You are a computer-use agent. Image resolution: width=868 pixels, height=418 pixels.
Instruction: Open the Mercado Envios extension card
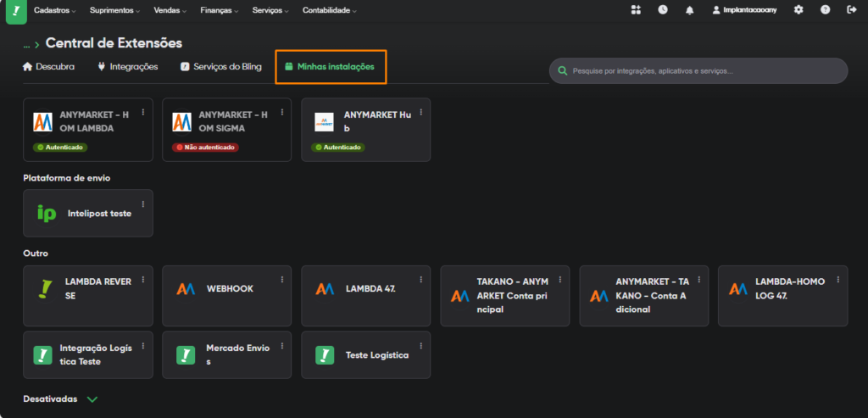[x=226, y=354]
